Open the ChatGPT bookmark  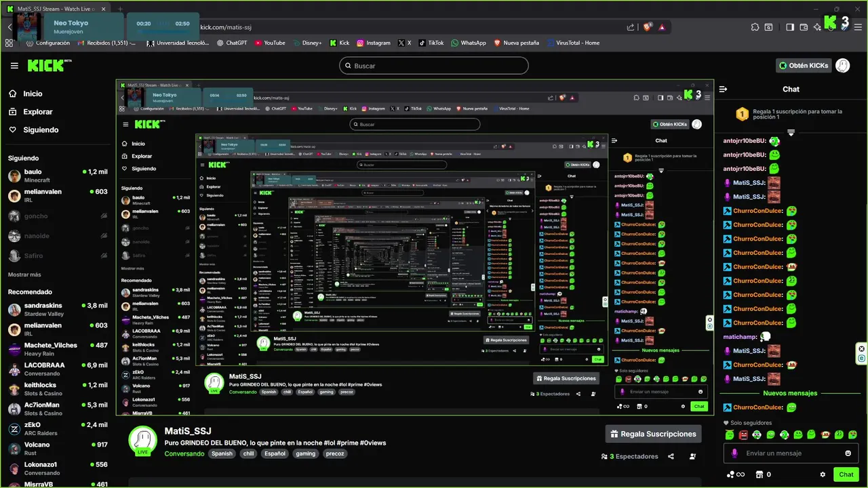(232, 43)
